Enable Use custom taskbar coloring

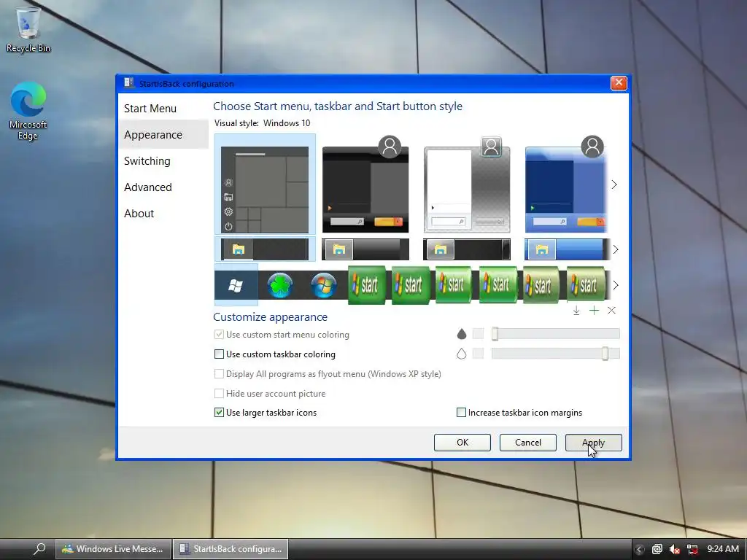tap(219, 354)
